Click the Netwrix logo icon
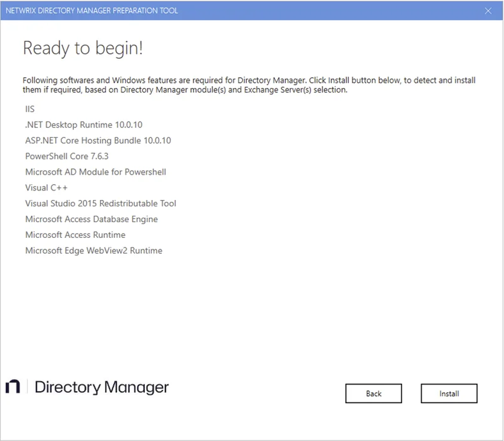The width and height of the screenshot is (504, 441). tap(13, 387)
